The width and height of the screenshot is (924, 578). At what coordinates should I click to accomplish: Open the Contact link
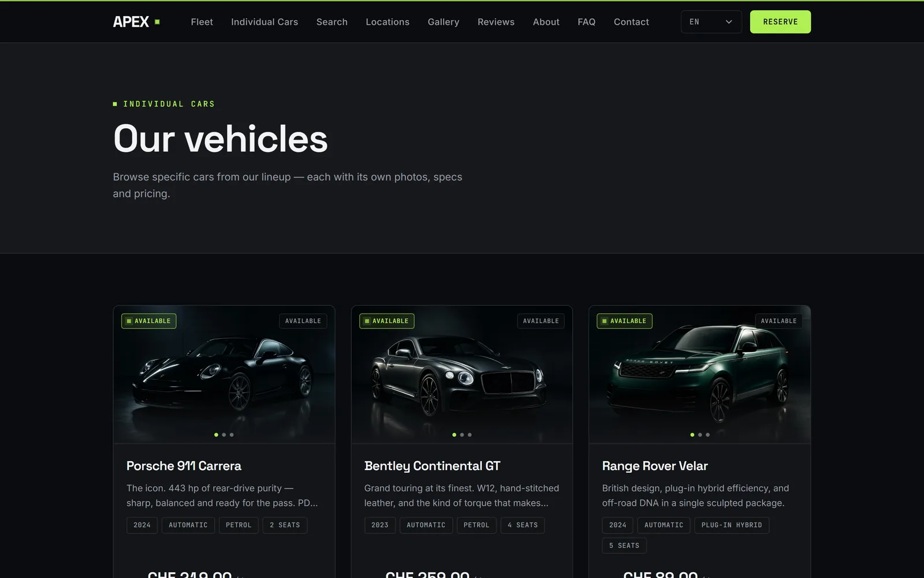pyautogui.click(x=631, y=22)
